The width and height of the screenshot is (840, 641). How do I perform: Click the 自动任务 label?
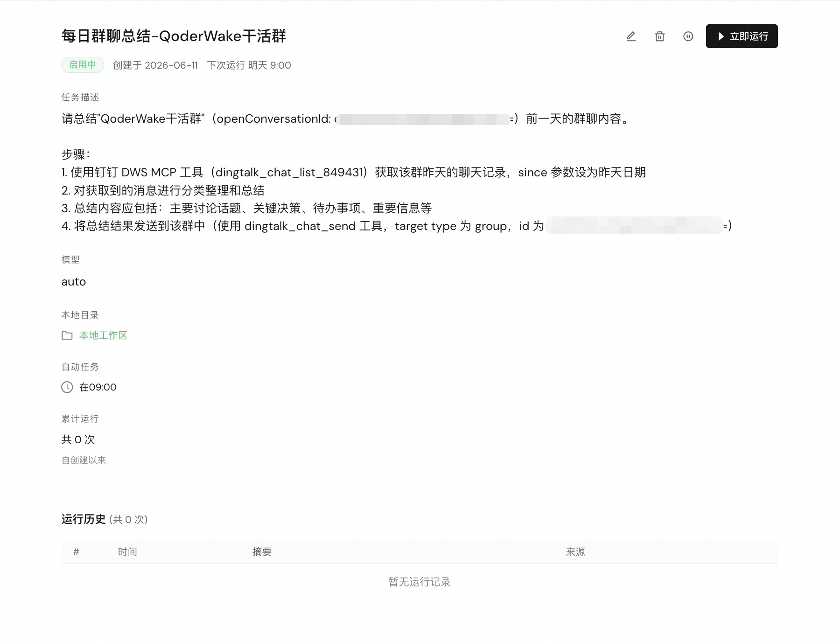tap(80, 367)
